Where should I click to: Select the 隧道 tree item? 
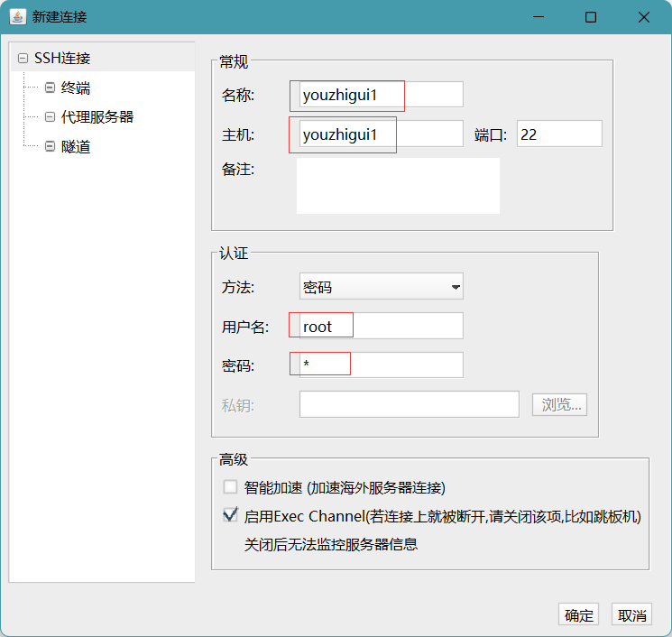[x=76, y=146]
